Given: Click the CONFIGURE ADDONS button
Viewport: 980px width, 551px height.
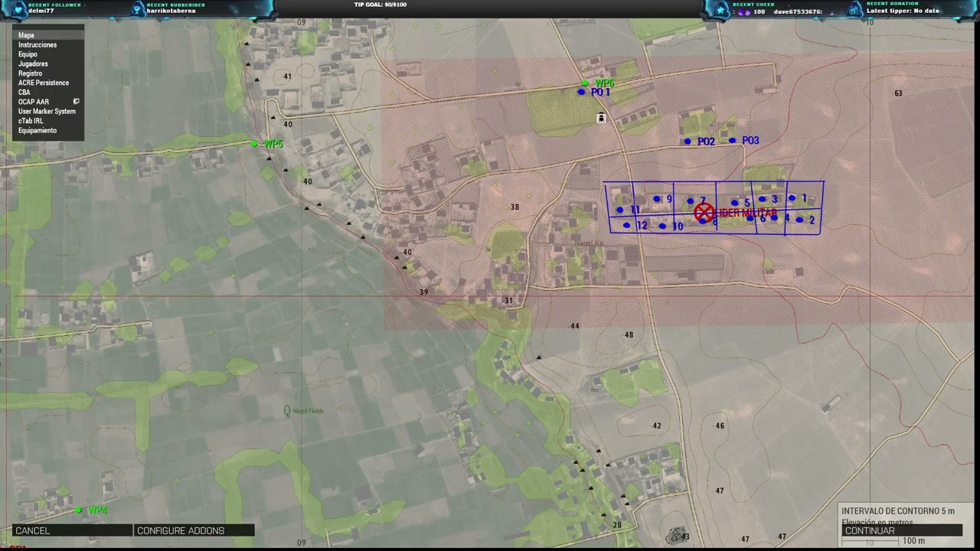Looking at the screenshot, I should (x=194, y=530).
